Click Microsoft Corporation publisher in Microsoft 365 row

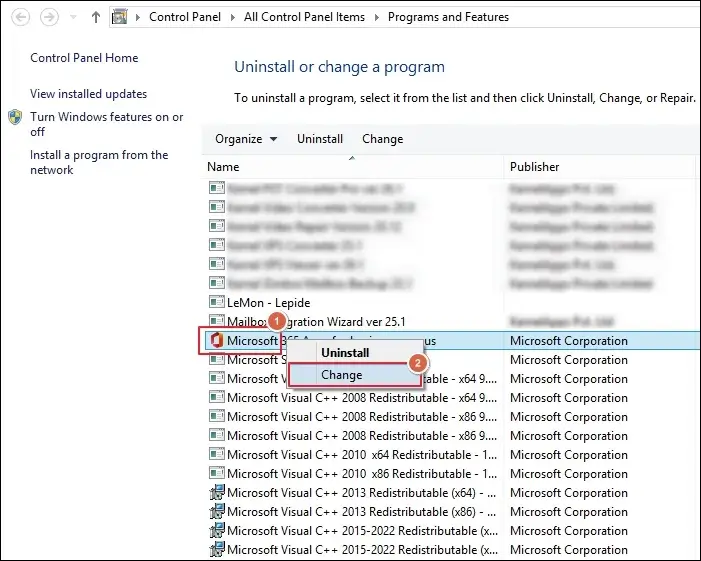point(569,341)
